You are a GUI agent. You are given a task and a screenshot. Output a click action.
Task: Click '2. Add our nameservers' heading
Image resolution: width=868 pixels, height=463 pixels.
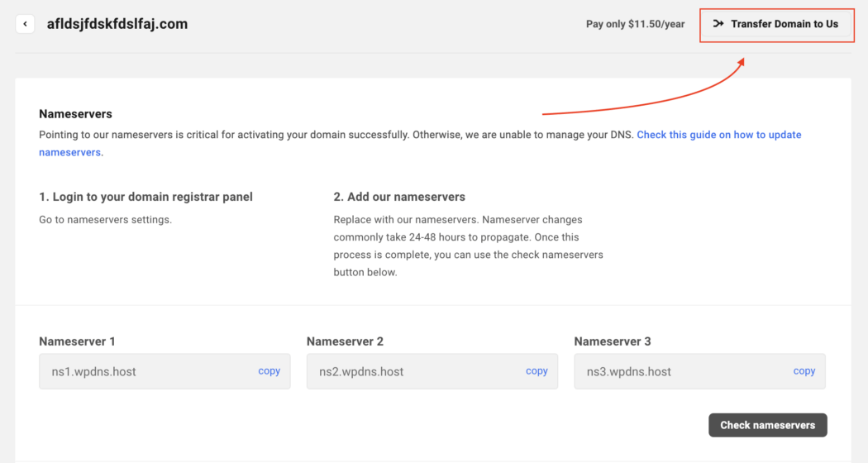[x=399, y=197]
